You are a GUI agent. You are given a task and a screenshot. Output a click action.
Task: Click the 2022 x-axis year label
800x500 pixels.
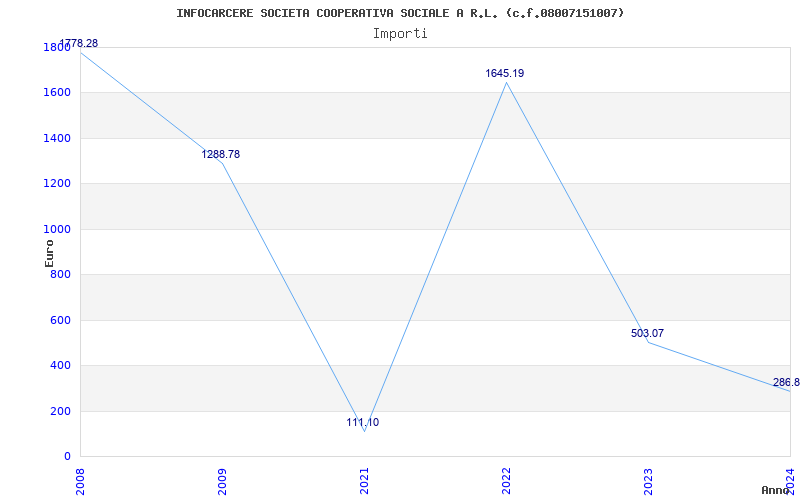coord(506,481)
